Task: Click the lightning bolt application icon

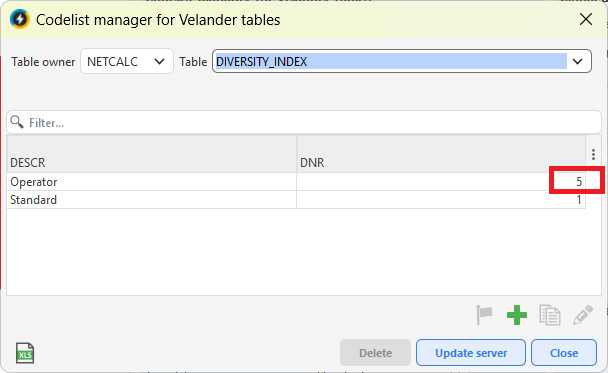Action: click(x=20, y=19)
